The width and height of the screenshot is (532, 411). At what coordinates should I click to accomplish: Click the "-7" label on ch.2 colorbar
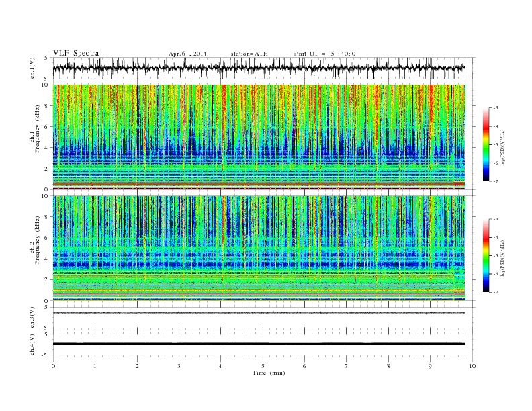(496, 292)
